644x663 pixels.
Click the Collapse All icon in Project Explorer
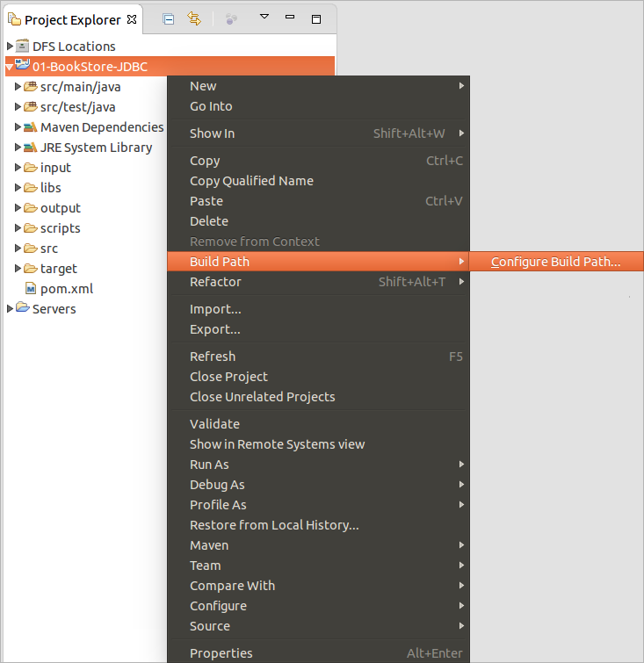[x=169, y=19]
